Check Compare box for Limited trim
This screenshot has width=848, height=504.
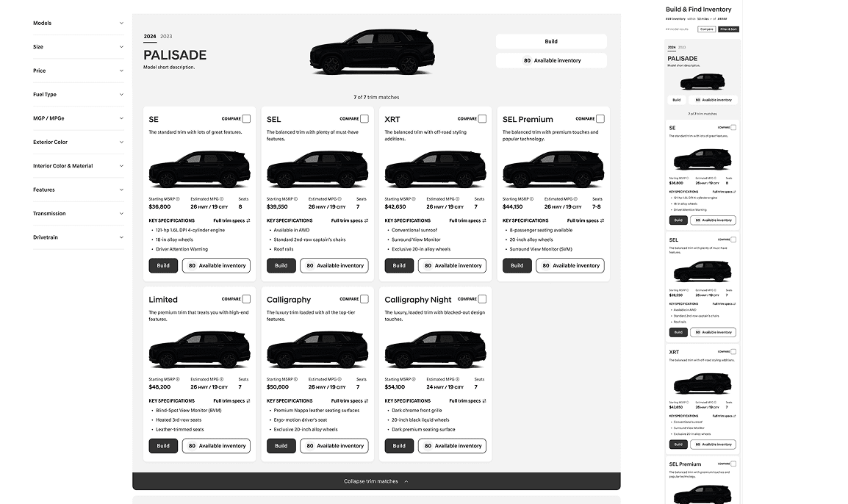pyautogui.click(x=246, y=298)
